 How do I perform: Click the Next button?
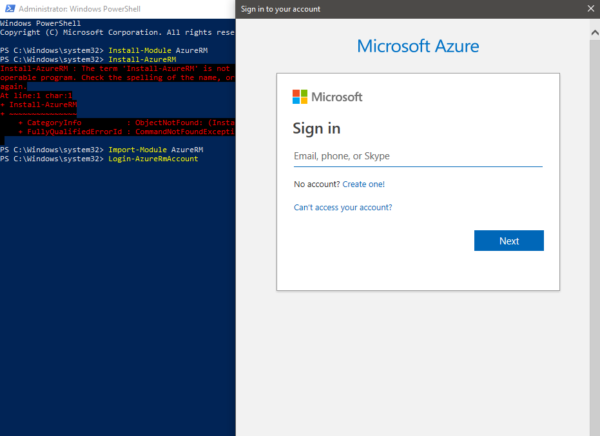coord(509,240)
